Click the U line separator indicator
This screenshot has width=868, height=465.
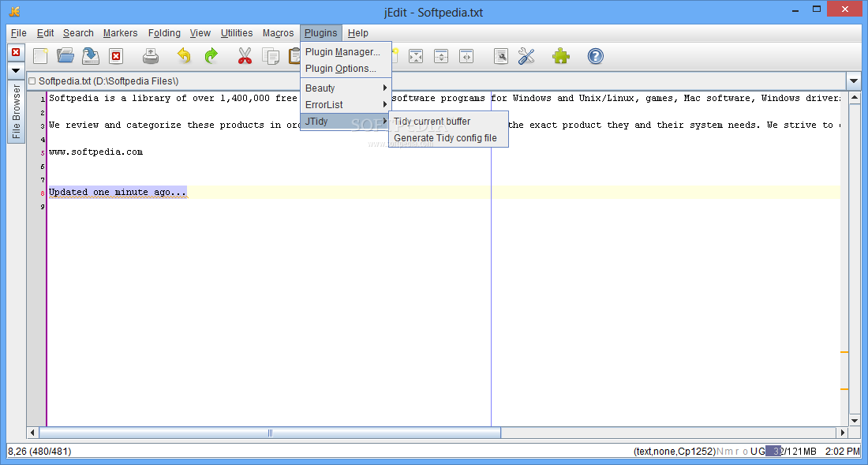[x=754, y=451]
